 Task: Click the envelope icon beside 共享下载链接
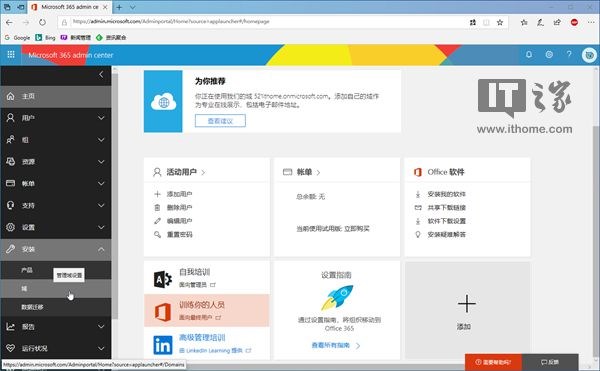[x=418, y=208]
